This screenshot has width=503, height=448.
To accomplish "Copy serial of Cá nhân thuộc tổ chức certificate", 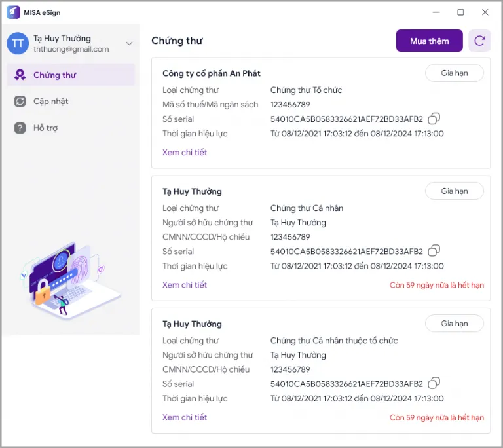I will click(434, 383).
